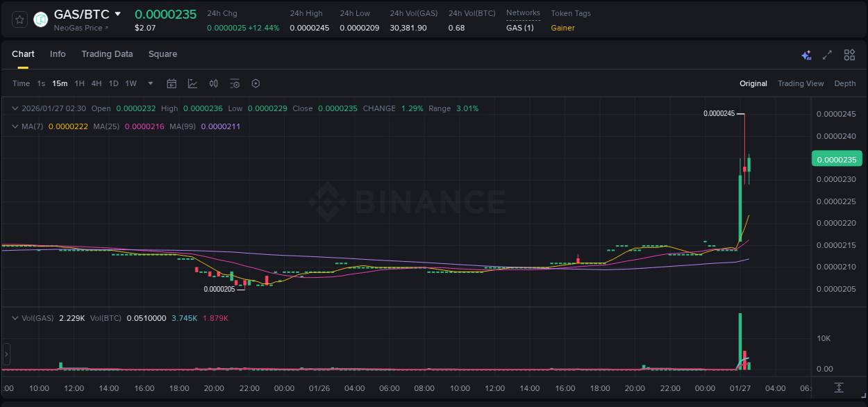Open the widgets grid icon
The width and height of the screenshot is (868, 407).
pyautogui.click(x=849, y=54)
